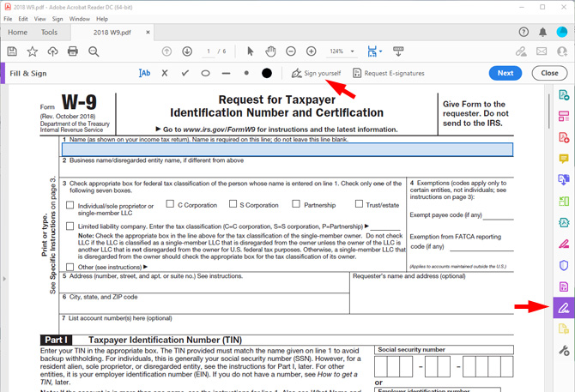Click the page number field
The image size is (575, 392).
click(209, 51)
